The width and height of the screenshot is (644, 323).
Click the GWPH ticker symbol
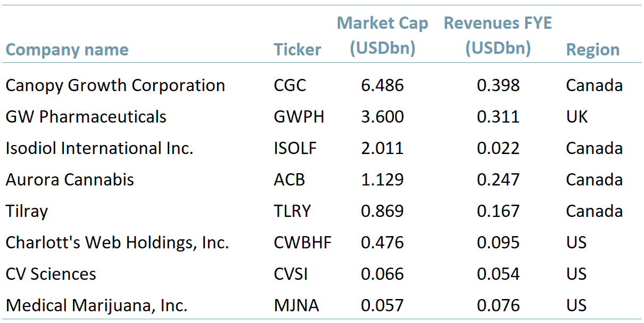click(x=299, y=117)
